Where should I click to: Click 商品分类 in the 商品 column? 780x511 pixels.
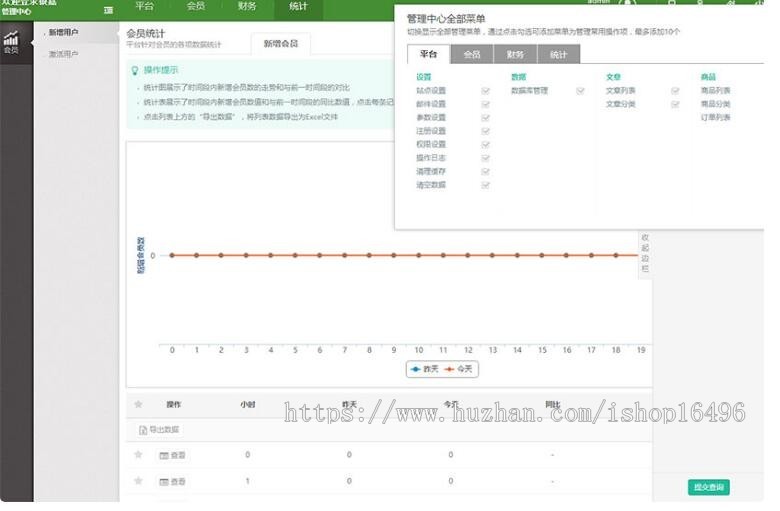coord(715,104)
